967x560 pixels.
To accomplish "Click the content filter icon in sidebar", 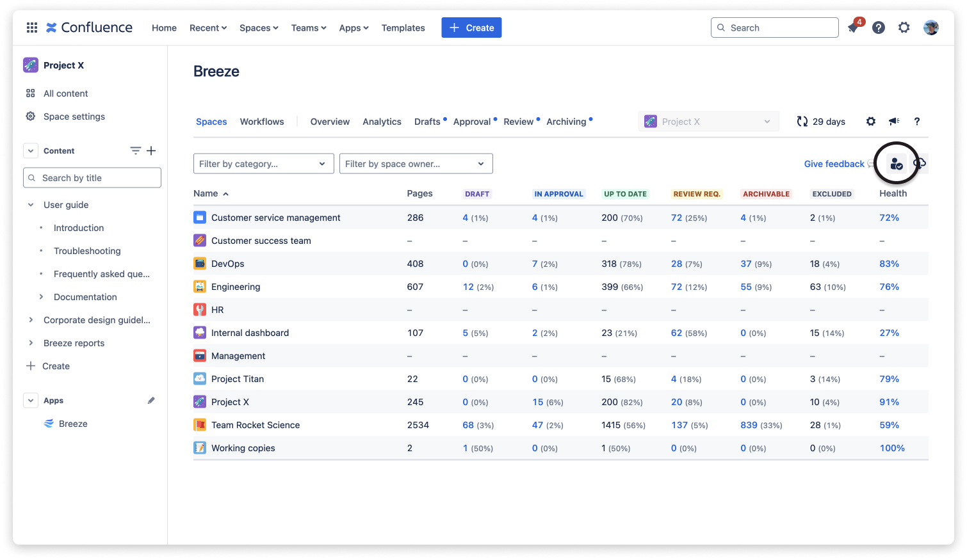I will pyautogui.click(x=135, y=151).
